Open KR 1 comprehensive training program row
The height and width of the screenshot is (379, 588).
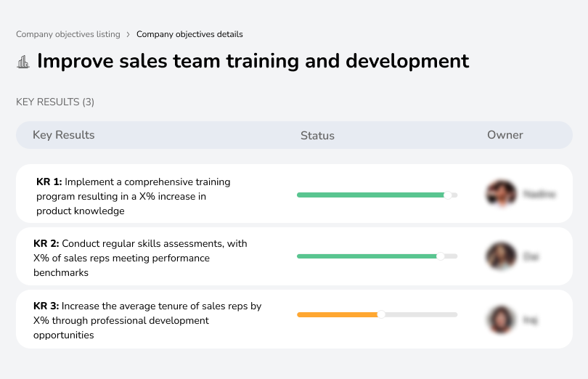pyautogui.click(x=295, y=194)
